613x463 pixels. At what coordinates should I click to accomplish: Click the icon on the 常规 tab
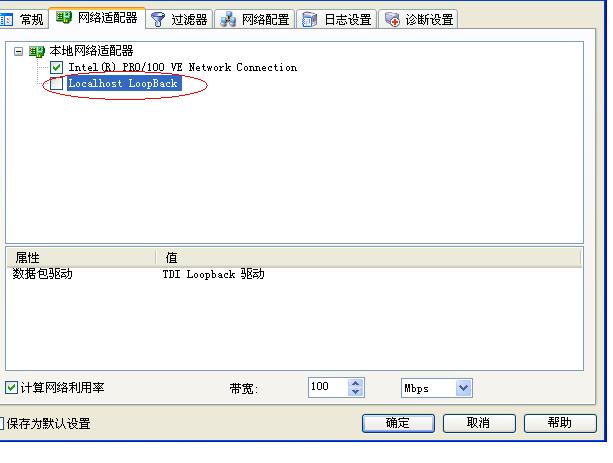click(6, 20)
